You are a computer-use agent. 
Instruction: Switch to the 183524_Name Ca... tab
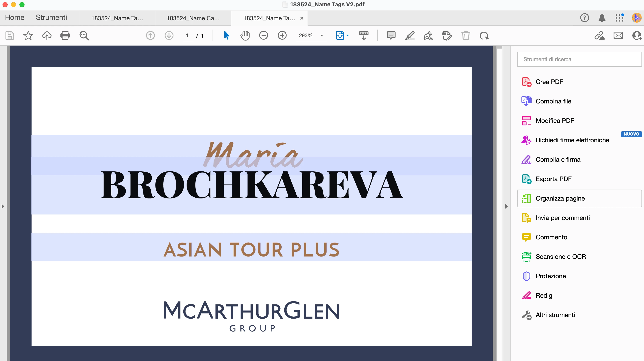(x=193, y=18)
